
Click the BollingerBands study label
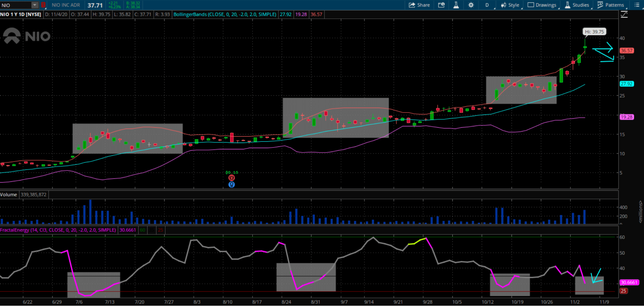(x=225, y=15)
